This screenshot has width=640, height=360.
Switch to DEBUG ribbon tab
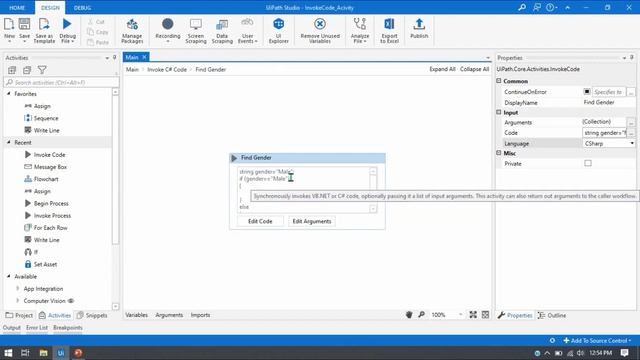(x=82, y=7)
